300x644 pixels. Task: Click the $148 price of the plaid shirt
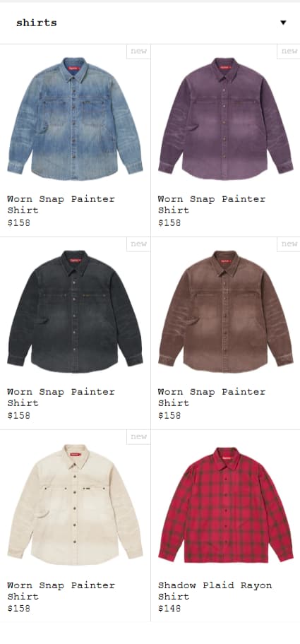(x=169, y=608)
